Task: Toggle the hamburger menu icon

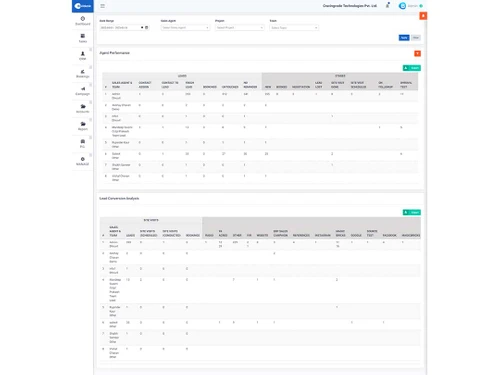Action: (103, 6)
